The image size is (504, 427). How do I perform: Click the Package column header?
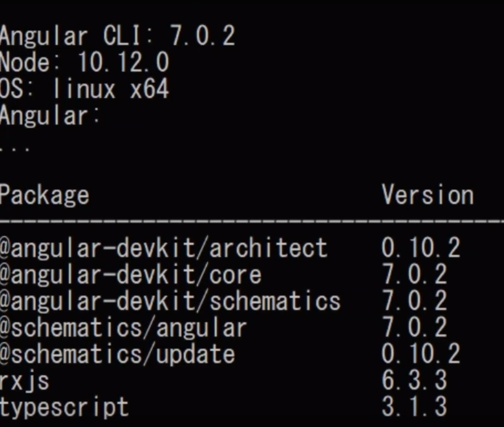[x=44, y=195]
